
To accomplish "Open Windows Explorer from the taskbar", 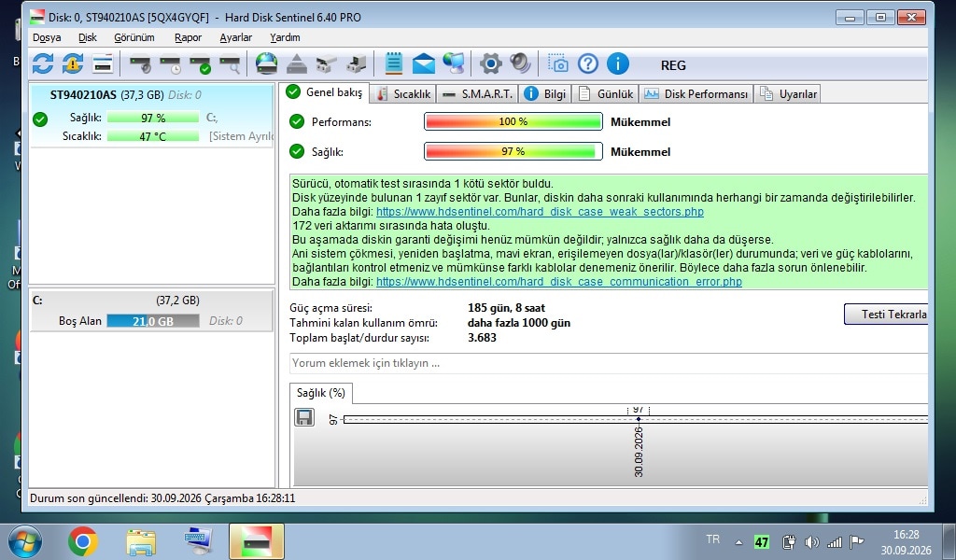I will coord(141,541).
